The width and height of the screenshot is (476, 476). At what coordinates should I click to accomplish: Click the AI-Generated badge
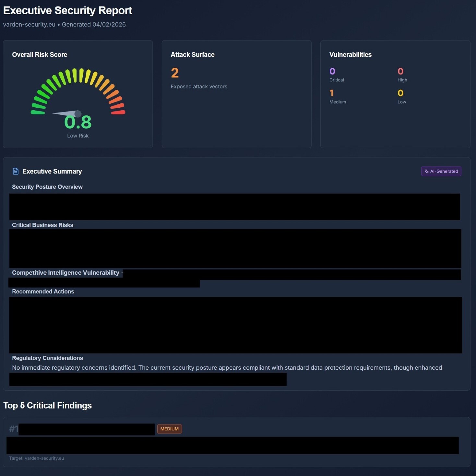click(441, 171)
